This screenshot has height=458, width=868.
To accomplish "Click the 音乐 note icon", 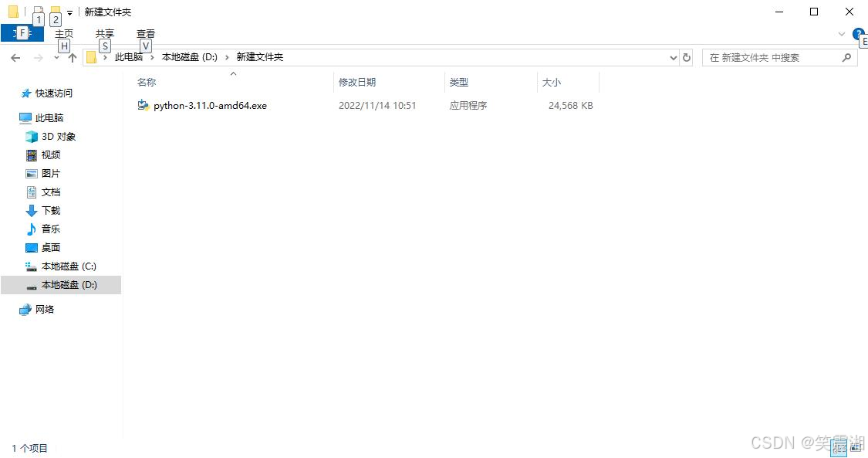I will point(32,229).
